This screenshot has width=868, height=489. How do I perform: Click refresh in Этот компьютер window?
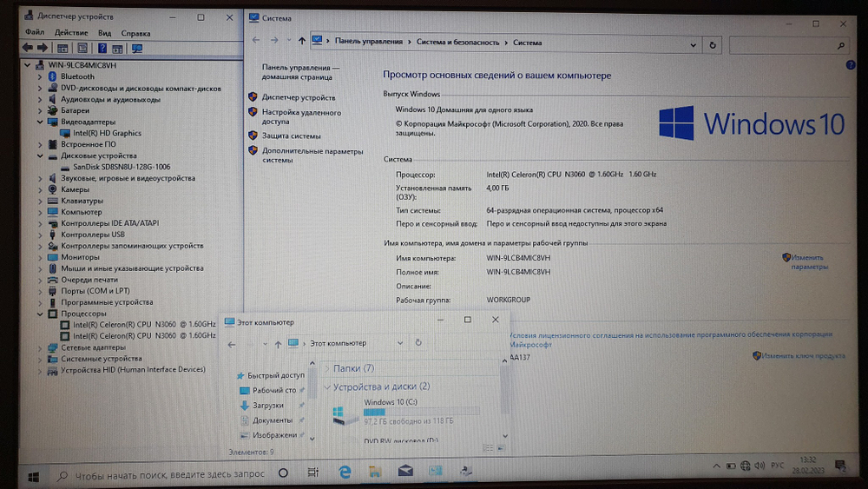point(418,343)
